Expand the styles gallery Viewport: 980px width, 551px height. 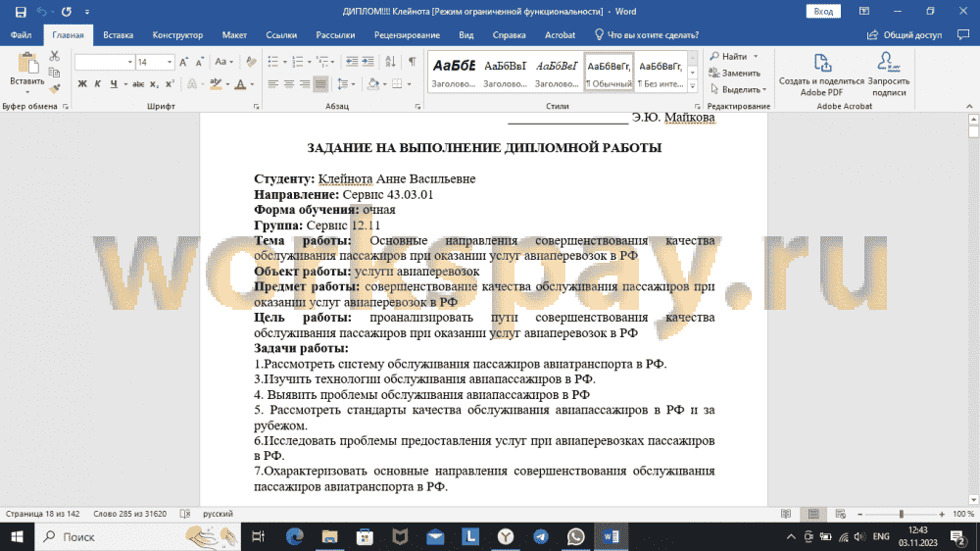click(693, 87)
